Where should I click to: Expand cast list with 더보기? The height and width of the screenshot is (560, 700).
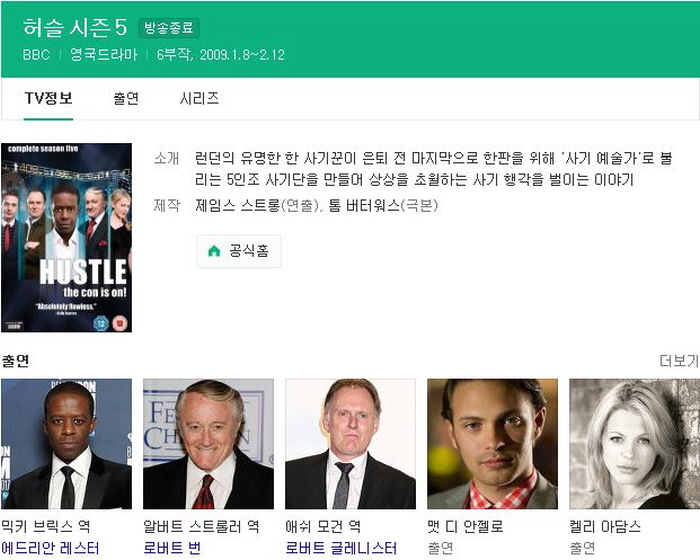[x=679, y=361]
